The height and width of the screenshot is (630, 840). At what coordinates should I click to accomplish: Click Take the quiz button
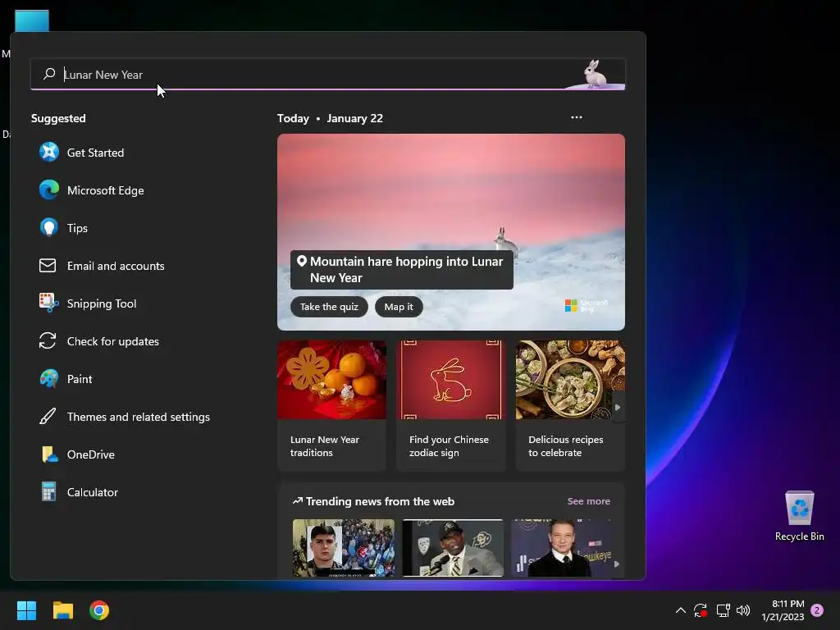[x=329, y=307]
